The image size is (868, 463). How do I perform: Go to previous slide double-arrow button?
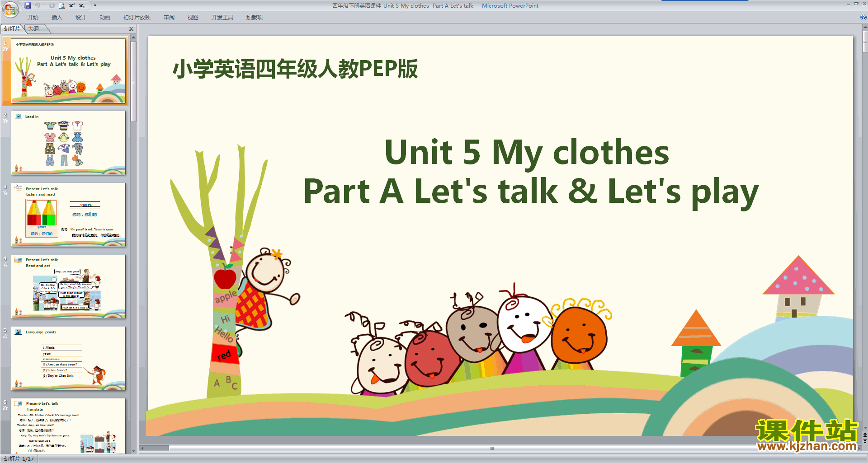coord(865,436)
